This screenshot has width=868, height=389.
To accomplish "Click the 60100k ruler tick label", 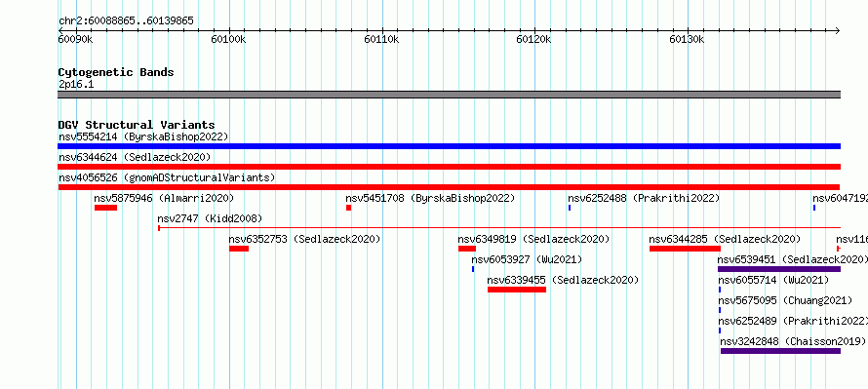I will (228, 39).
